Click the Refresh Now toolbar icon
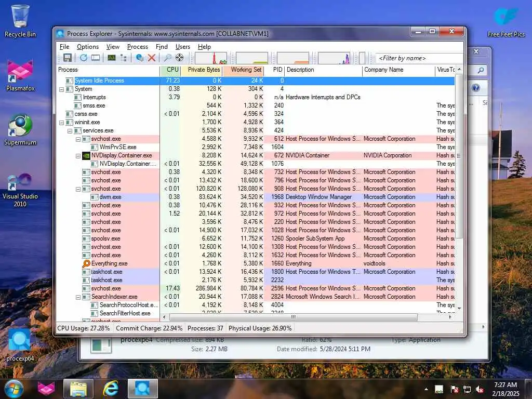This screenshot has height=399, width=532. click(x=84, y=58)
